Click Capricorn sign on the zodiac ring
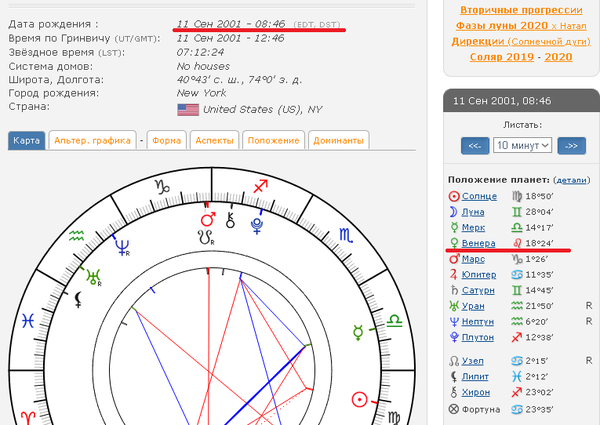The height and width of the screenshot is (425, 600). (163, 187)
